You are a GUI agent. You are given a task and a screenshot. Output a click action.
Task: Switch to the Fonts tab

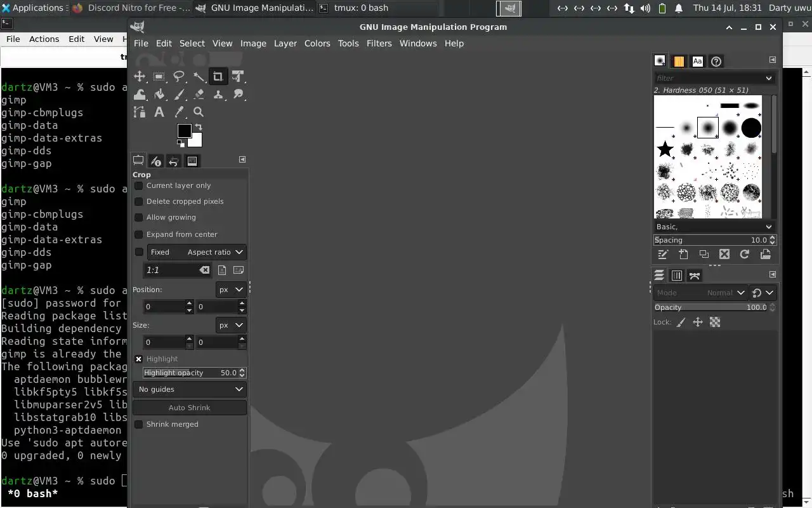tap(698, 61)
